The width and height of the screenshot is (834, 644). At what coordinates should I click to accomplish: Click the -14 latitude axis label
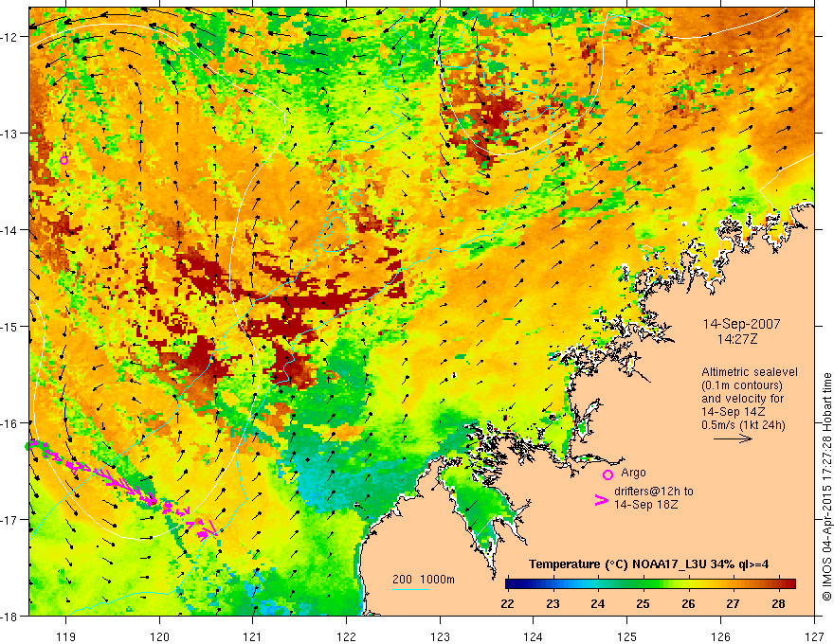(x=9, y=230)
